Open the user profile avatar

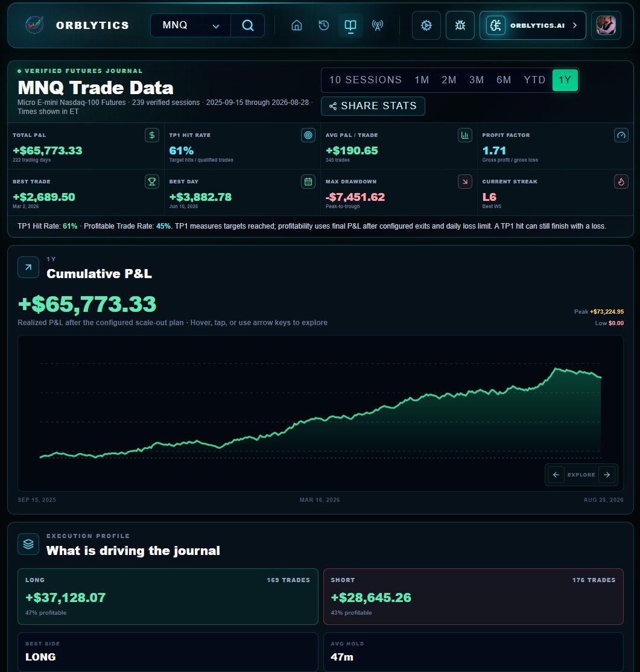tap(606, 25)
